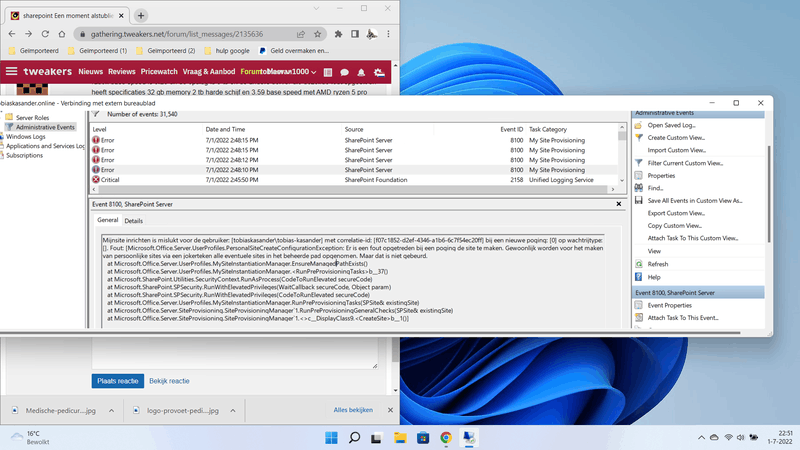Select the Critical SharePoint Foundation event row
Image resolution: width=800 pixels, height=450 pixels.
coord(354,180)
